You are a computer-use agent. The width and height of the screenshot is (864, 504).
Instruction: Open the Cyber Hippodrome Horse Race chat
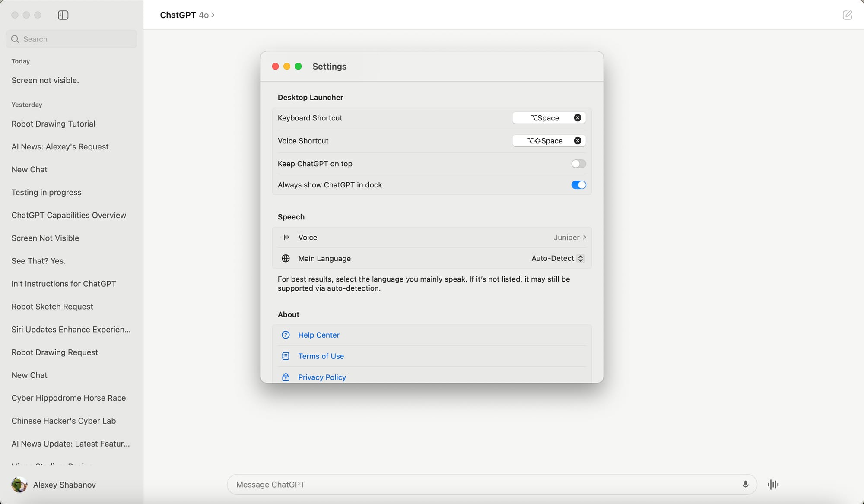tap(69, 398)
